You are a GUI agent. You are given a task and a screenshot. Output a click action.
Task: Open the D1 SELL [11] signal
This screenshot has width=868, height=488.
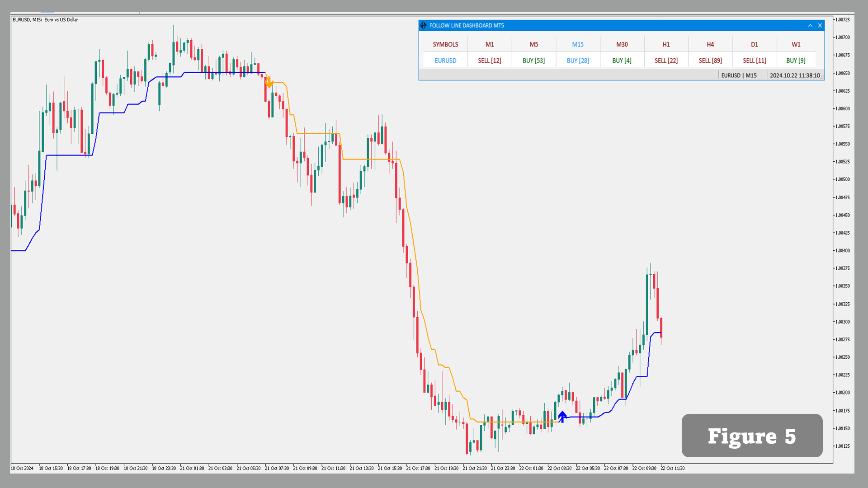[755, 61]
